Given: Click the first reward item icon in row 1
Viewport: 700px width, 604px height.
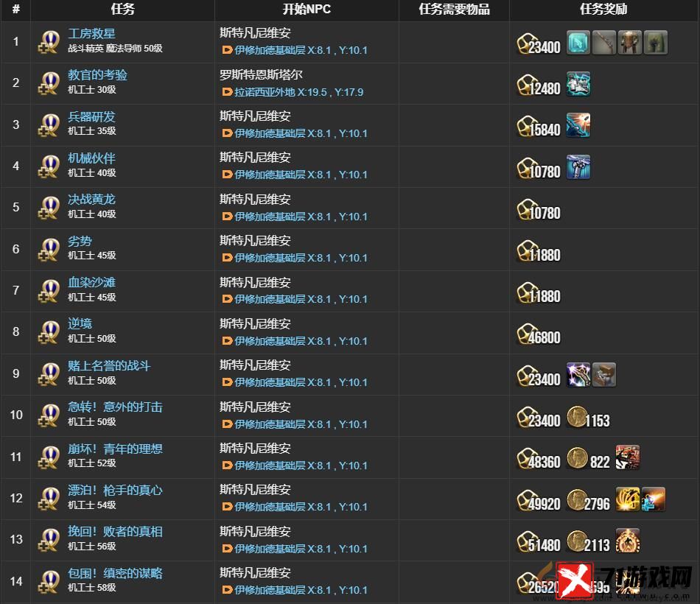Looking at the screenshot, I should click(x=578, y=43).
